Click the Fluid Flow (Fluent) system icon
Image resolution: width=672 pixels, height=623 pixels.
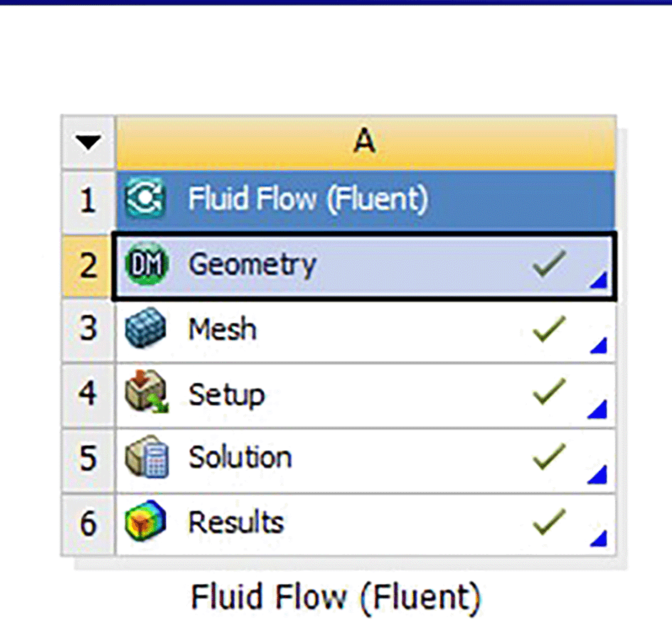click(x=145, y=198)
